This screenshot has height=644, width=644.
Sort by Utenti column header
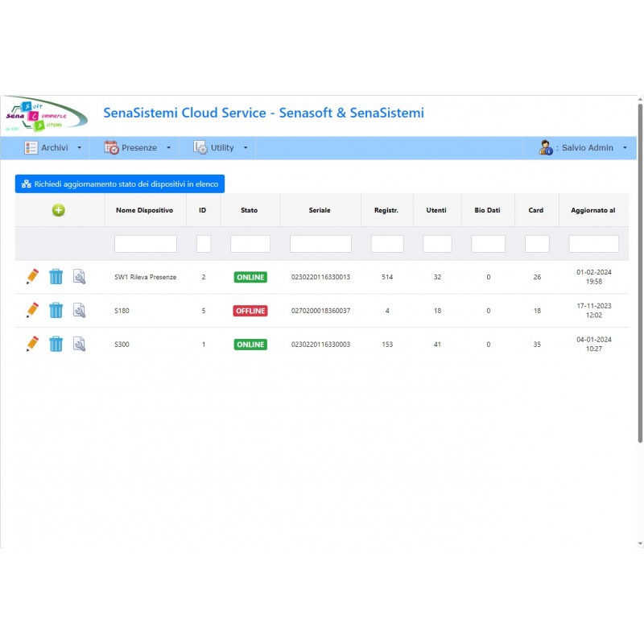[436, 210]
